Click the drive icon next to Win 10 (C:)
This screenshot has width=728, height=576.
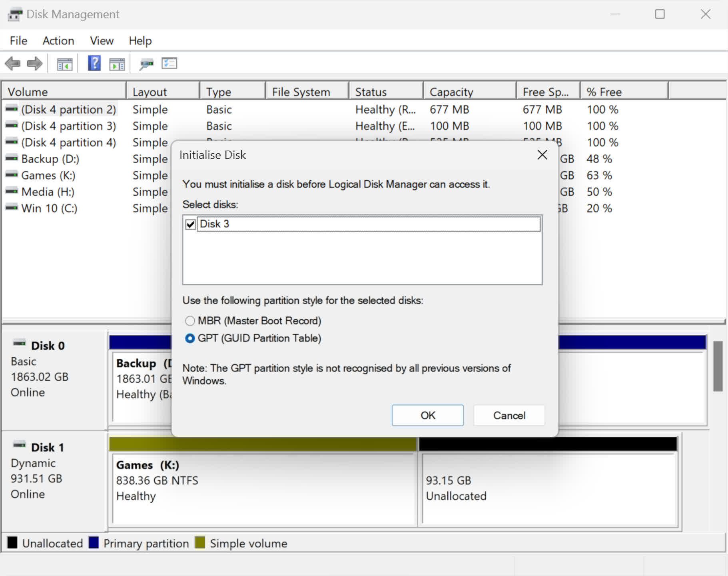click(12, 207)
